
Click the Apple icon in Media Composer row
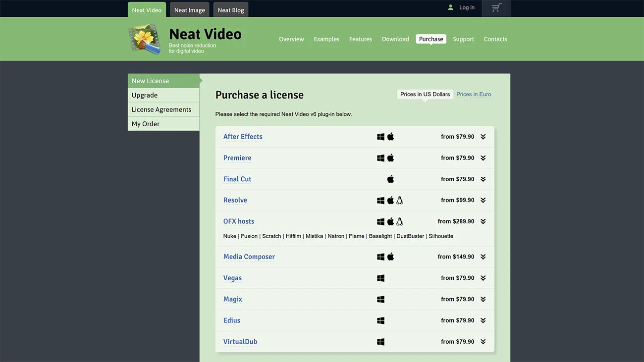tap(390, 257)
